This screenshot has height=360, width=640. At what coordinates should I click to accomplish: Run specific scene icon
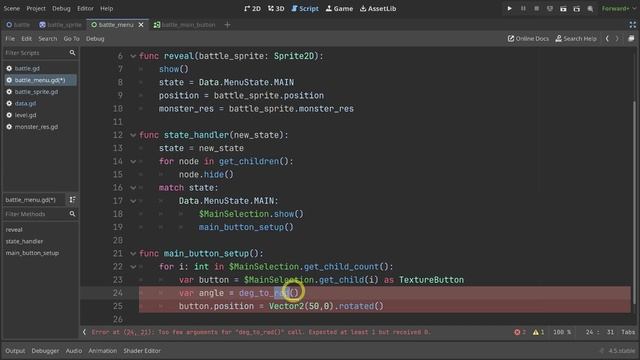click(x=577, y=9)
